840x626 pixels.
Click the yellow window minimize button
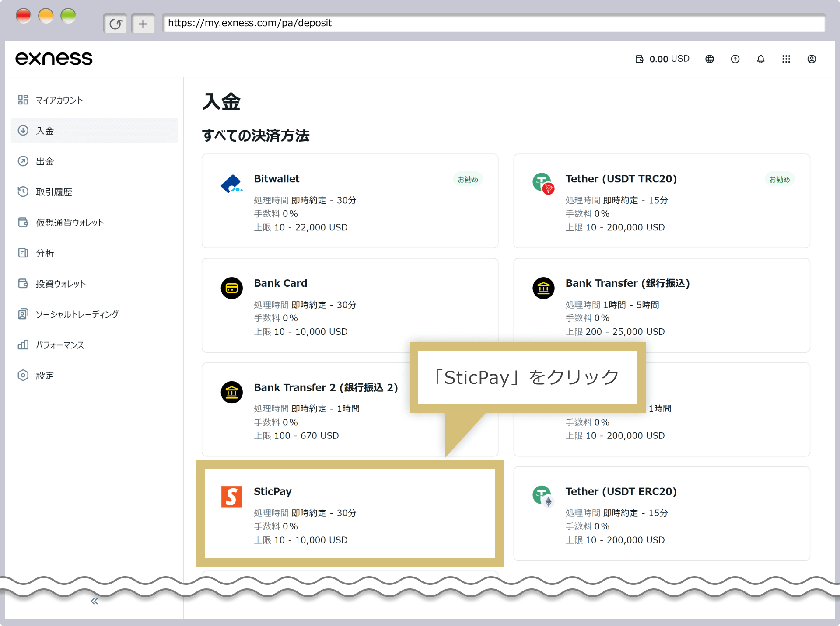pyautogui.click(x=45, y=16)
